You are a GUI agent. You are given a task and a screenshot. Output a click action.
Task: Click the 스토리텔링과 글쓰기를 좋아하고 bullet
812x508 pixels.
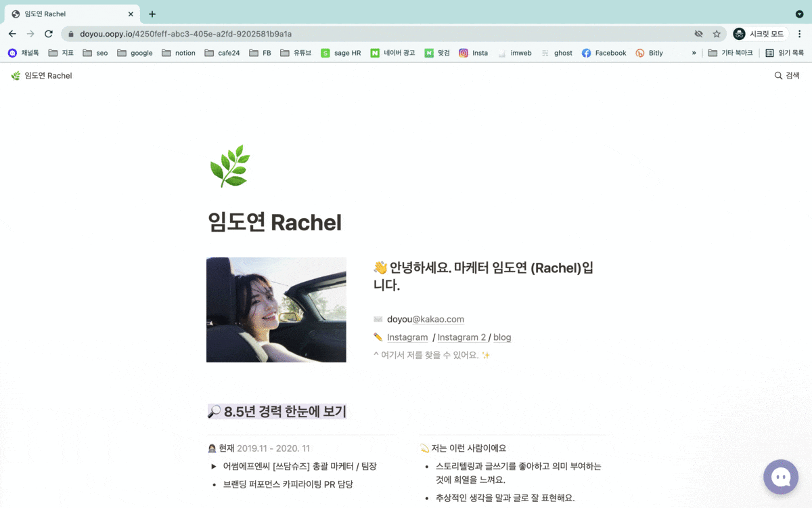518,473
